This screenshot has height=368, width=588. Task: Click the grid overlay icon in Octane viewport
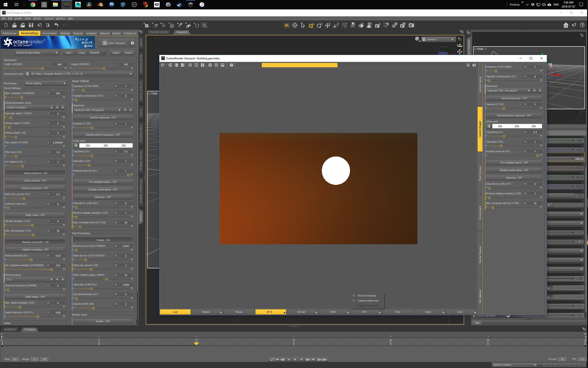(216, 65)
